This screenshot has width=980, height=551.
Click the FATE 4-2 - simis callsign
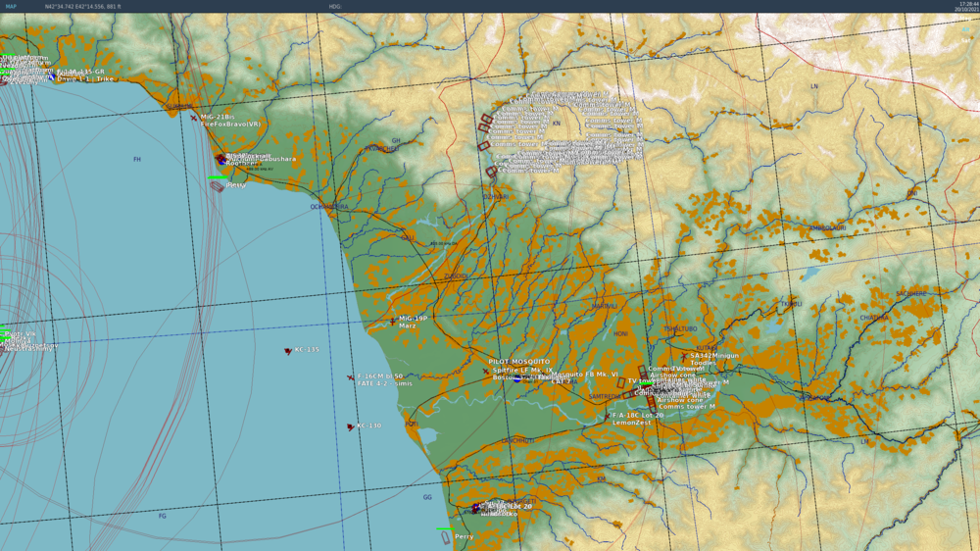pos(385,383)
